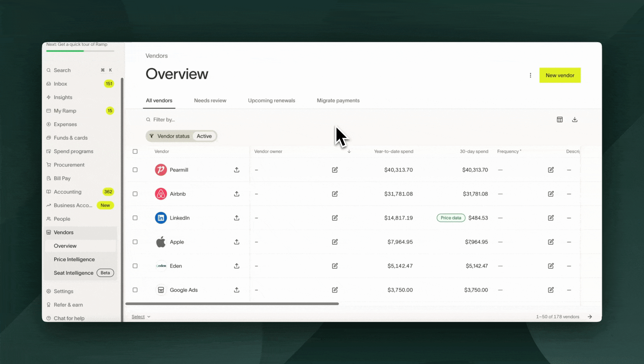Open the Vendor status Active filter
Viewport: 644px width, 364px height.
(x=181, y=136)
